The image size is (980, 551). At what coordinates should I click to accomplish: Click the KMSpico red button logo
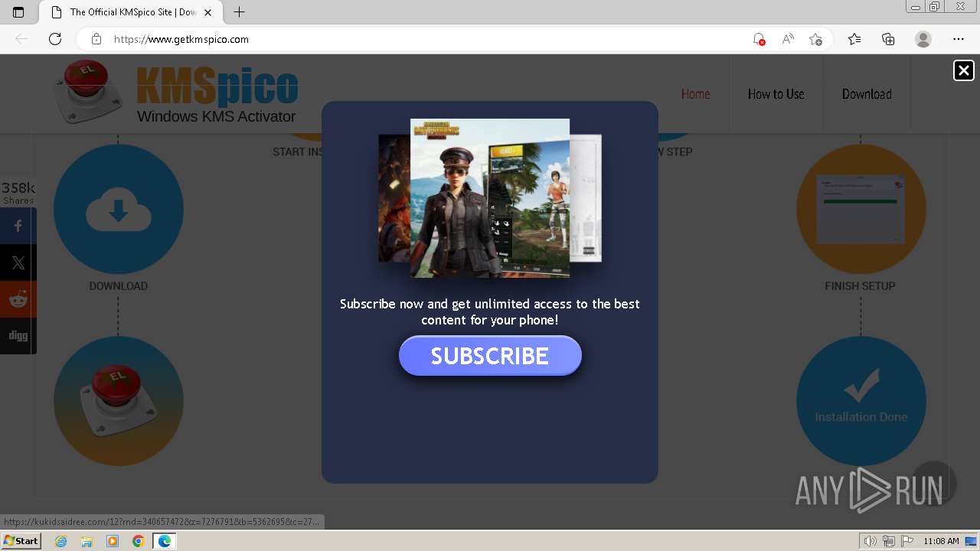(88, 92)
